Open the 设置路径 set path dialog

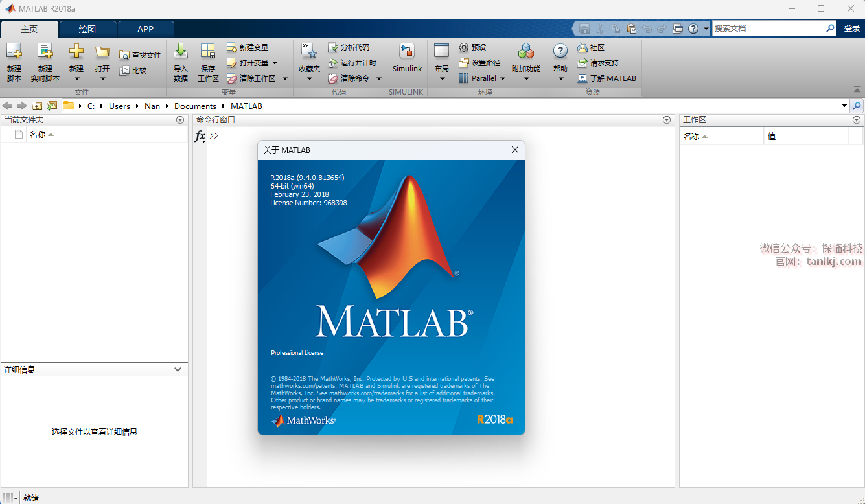(x=479, y=63)
